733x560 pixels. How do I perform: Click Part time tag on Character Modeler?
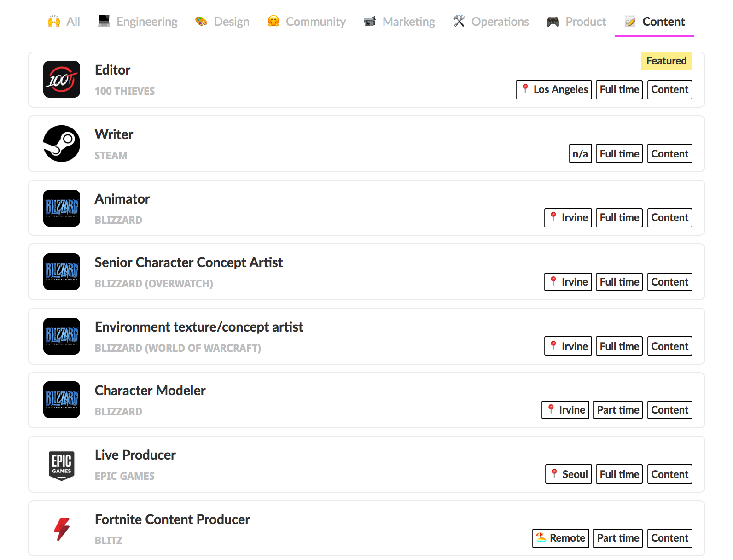(618, 410)
